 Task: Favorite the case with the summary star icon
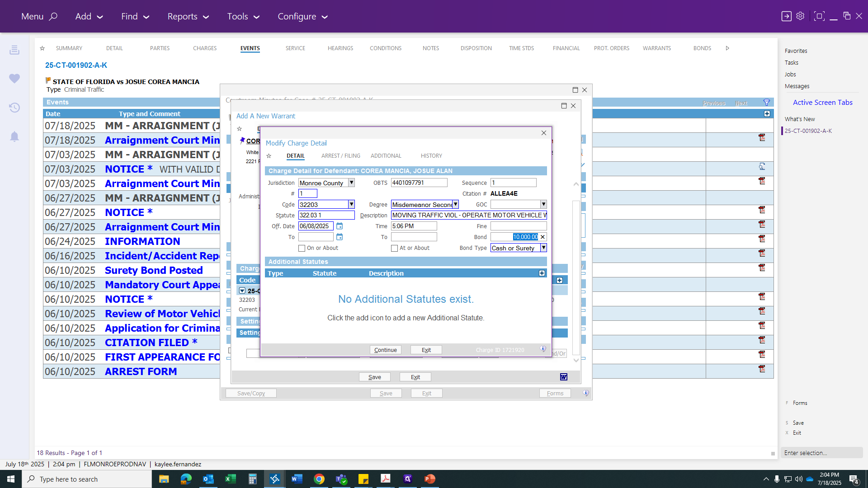pos(42,48)
